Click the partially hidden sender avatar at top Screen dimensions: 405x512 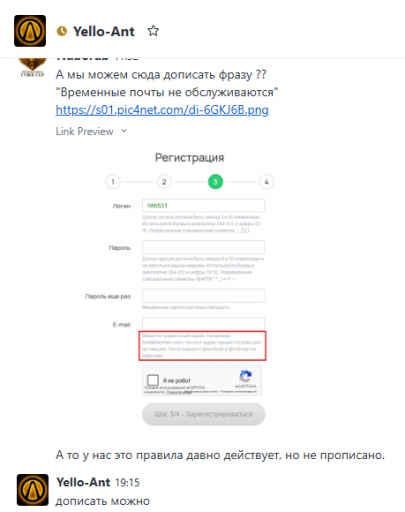32,67
